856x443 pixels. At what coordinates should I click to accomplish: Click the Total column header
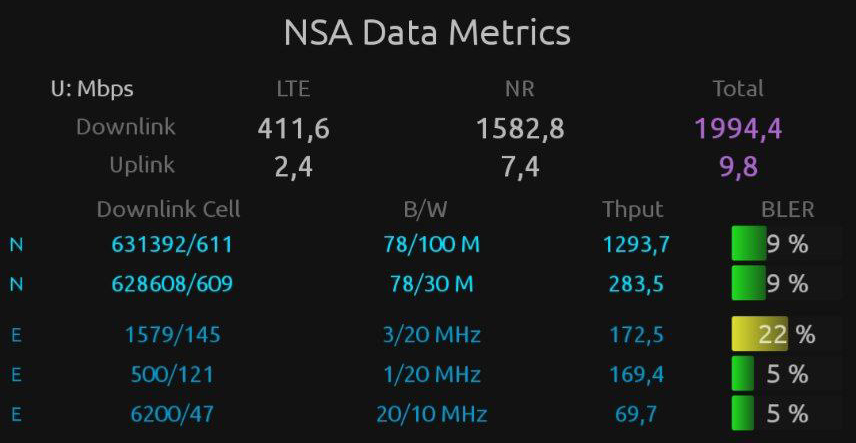pyautogui.click(x=737, y=89)
